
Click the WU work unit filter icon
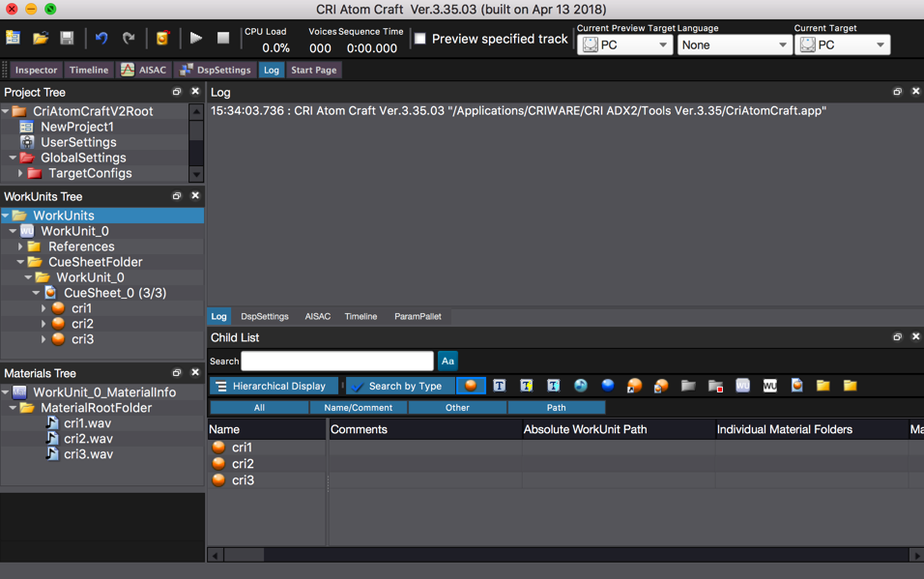(x=769, y=386)
